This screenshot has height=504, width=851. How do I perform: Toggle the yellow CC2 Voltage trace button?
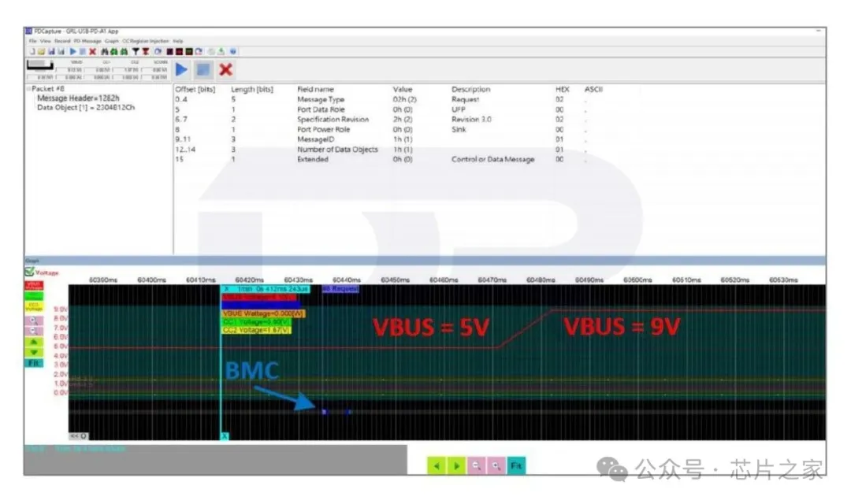35,307
